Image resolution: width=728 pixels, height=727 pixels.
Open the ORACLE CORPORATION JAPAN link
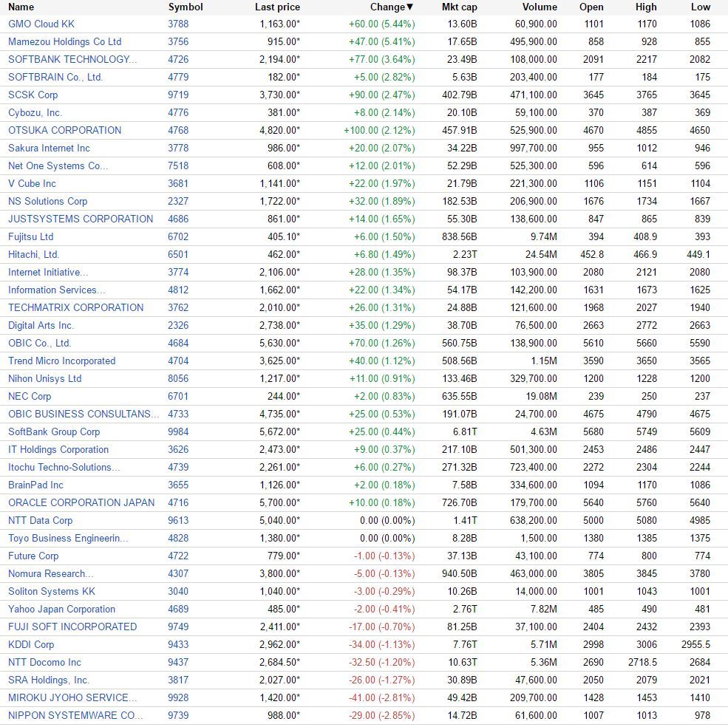pos(81,503)
